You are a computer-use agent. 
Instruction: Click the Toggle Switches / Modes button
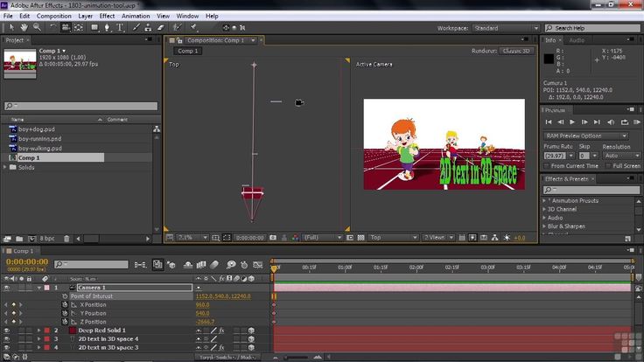pos(227,357)
